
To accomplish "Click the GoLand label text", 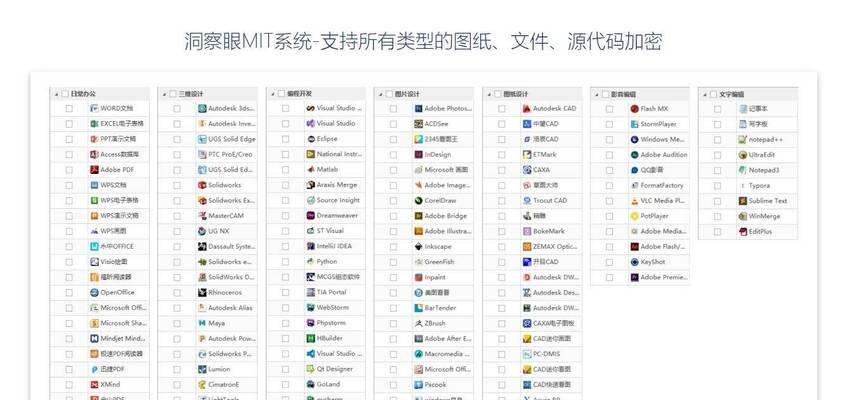I will (x=328, y=384).
